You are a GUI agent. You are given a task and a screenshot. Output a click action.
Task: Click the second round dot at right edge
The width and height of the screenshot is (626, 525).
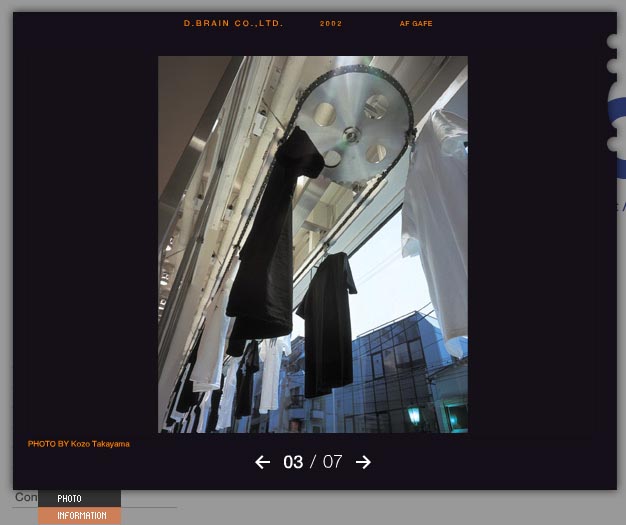coord(612,66)
